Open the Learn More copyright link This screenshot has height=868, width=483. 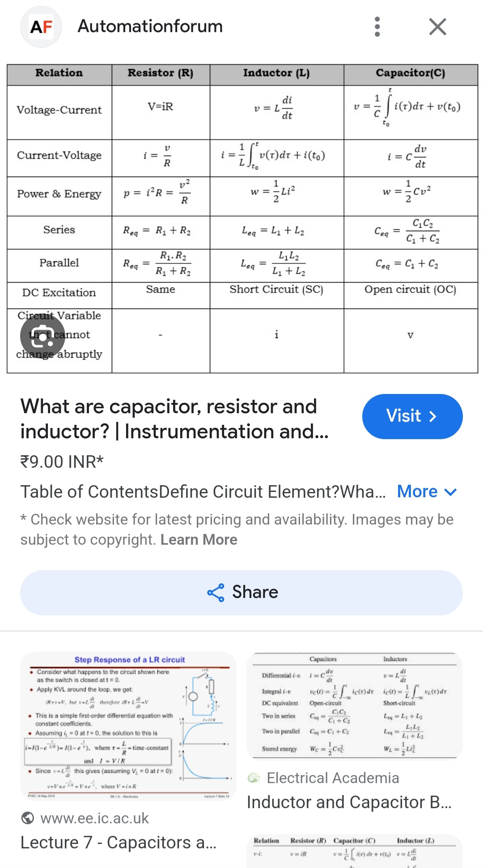[199, 540]
